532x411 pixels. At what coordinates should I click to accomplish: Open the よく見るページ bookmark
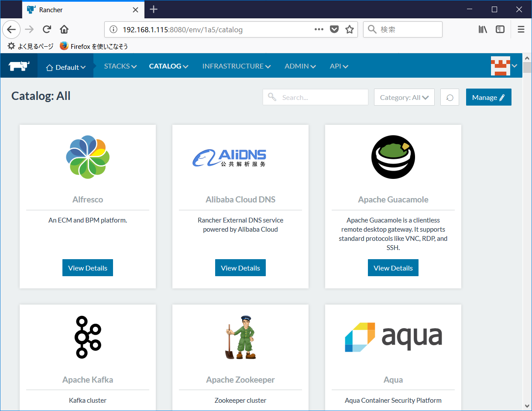[x=31, y=46]
